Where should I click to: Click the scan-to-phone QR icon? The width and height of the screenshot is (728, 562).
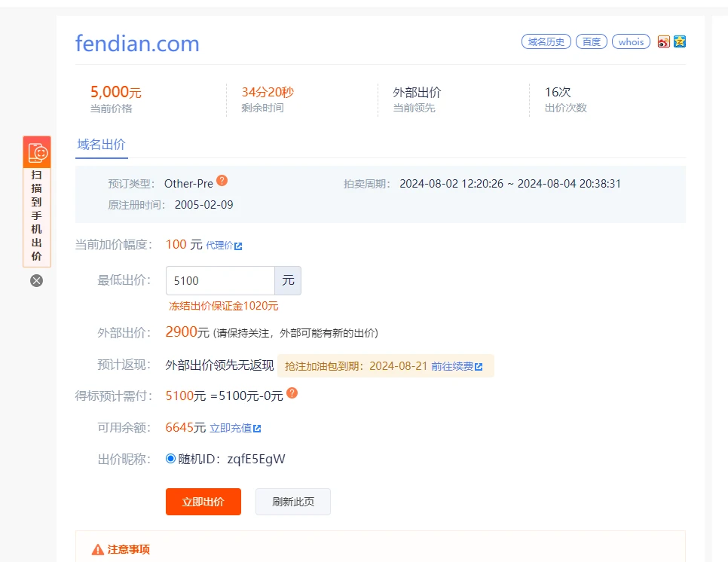tap(37, 152)
